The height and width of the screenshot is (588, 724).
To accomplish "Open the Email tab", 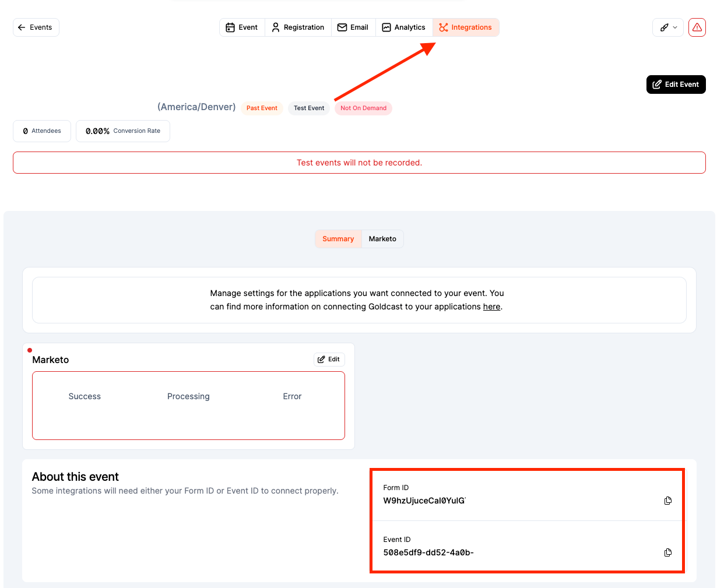I will coord(353,27).
